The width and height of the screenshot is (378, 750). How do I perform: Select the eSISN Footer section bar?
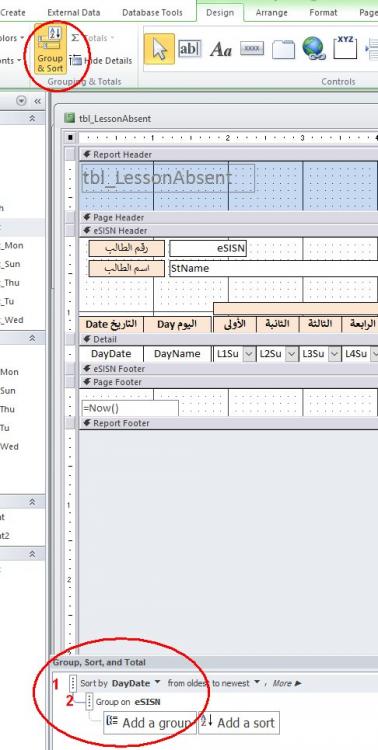(x=228, y=369)
